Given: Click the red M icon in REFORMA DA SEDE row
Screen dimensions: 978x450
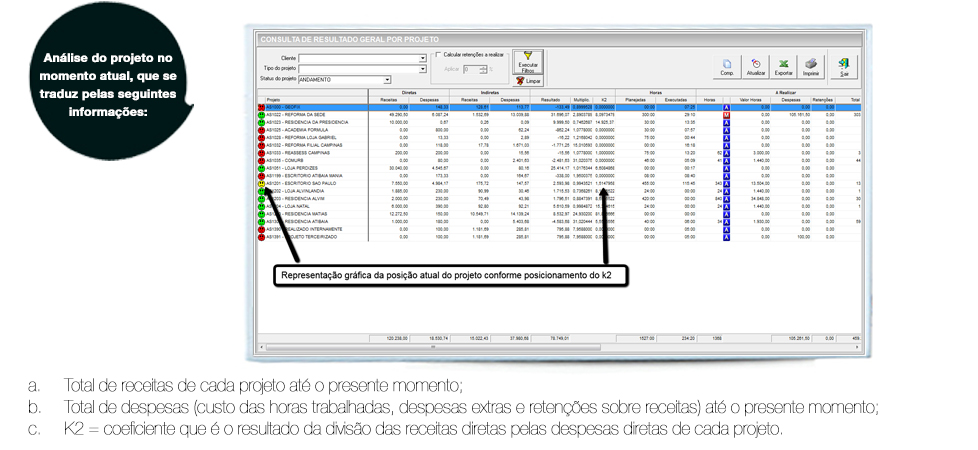Looking at the screenshot, I should coord(727,115).
